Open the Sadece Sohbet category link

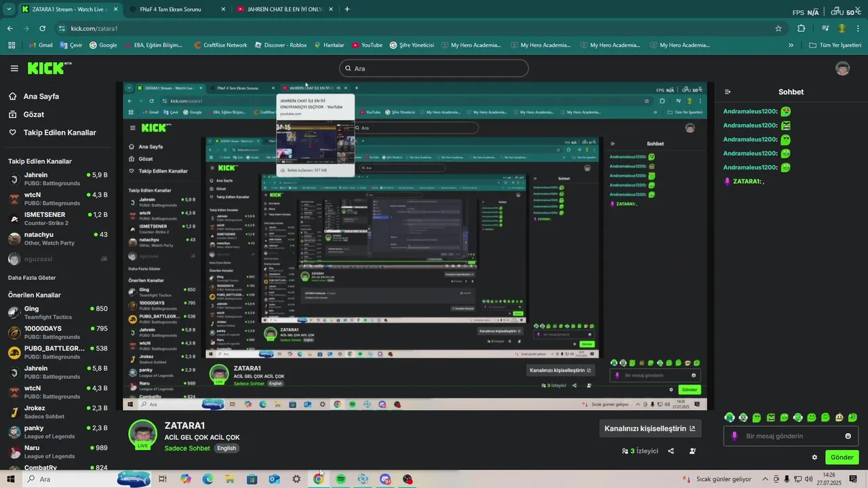(x=187, y=449)
